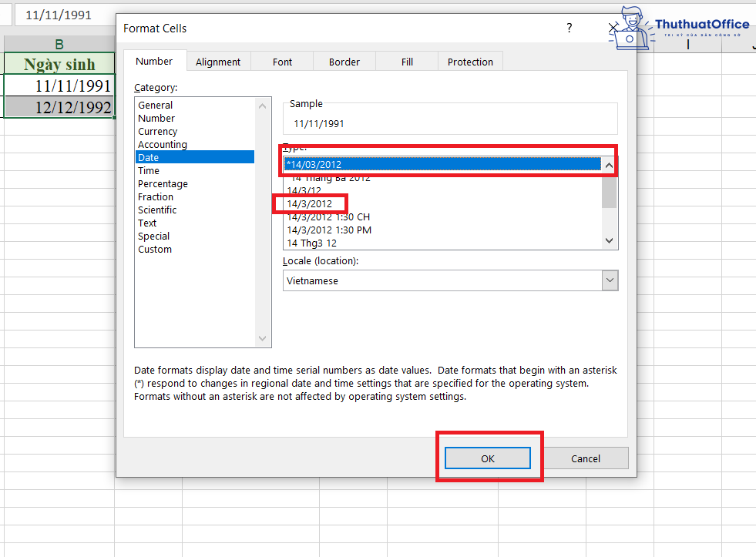Select the cell containing 12/12/1992
Image resolution: width=756 pixels, height=557 pixels.
(59, 107)
